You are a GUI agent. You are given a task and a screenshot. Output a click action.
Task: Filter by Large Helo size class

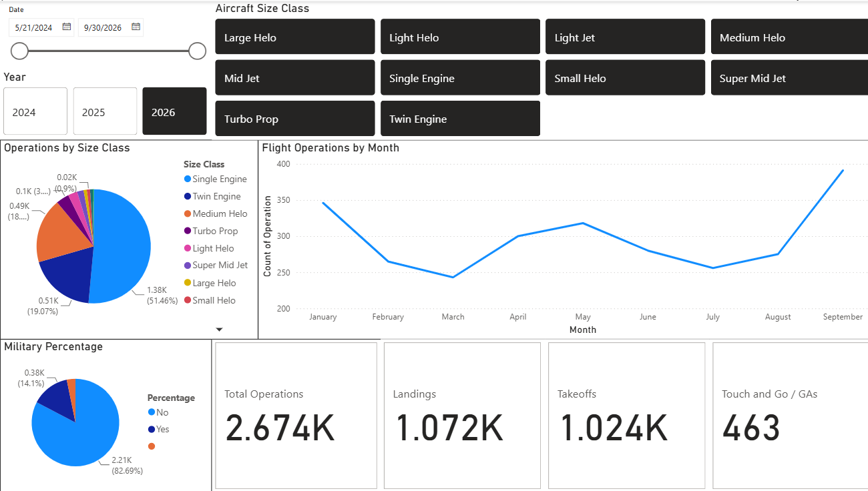coord(295,37)
